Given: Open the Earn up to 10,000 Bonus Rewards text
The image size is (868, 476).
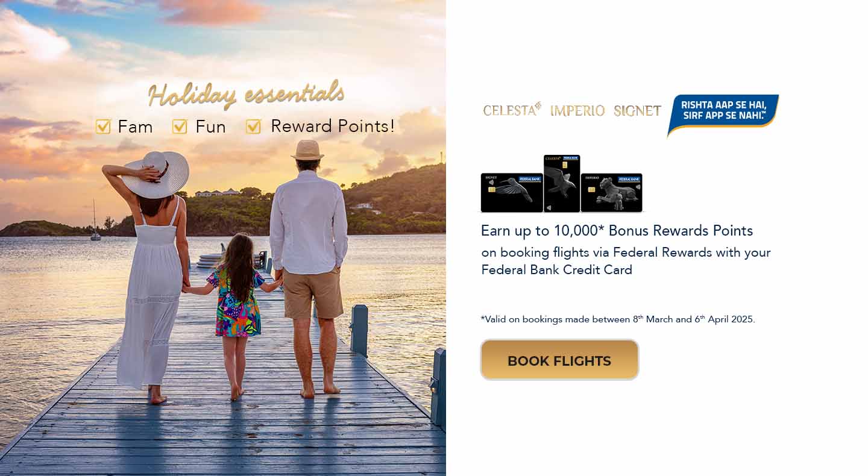Looking at the screenshot, I should [x=617, y=231].
